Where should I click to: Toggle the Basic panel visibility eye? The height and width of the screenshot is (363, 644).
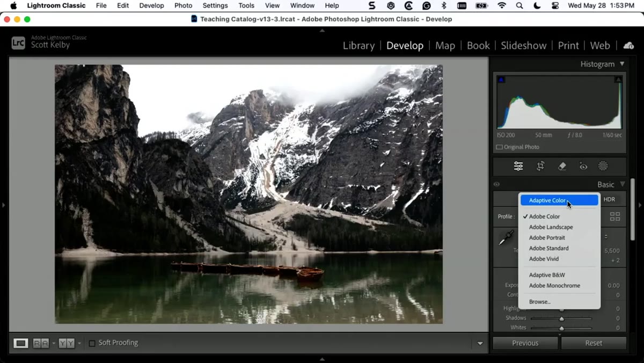point(496,184)
